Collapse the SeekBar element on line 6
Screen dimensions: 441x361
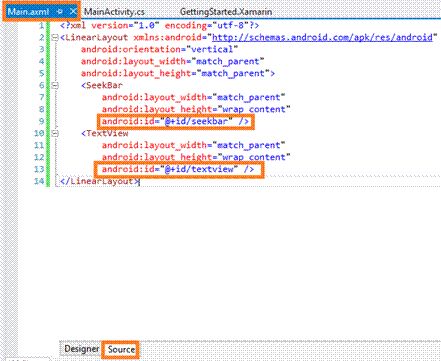coord(55,85)
